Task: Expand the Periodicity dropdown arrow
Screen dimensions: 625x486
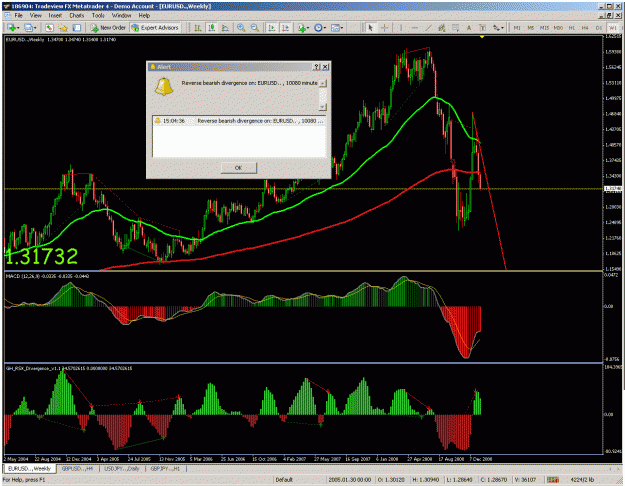Action: (325, 28)
